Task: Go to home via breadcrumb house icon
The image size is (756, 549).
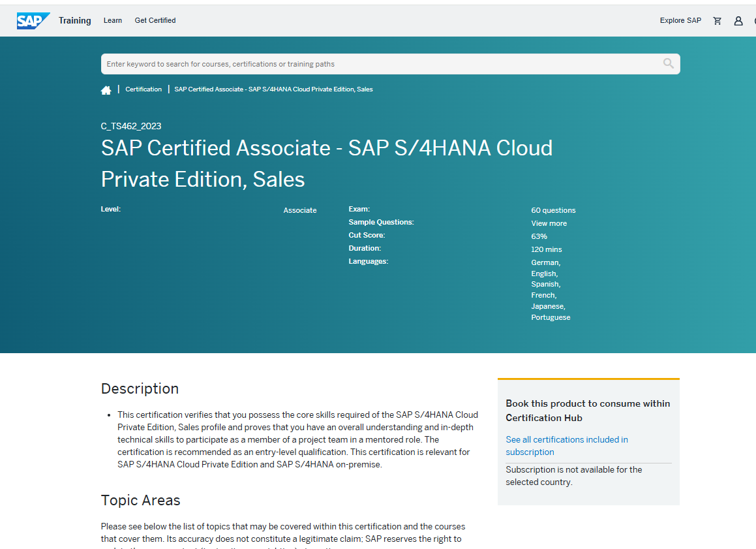Action: [x=106, y=90]
